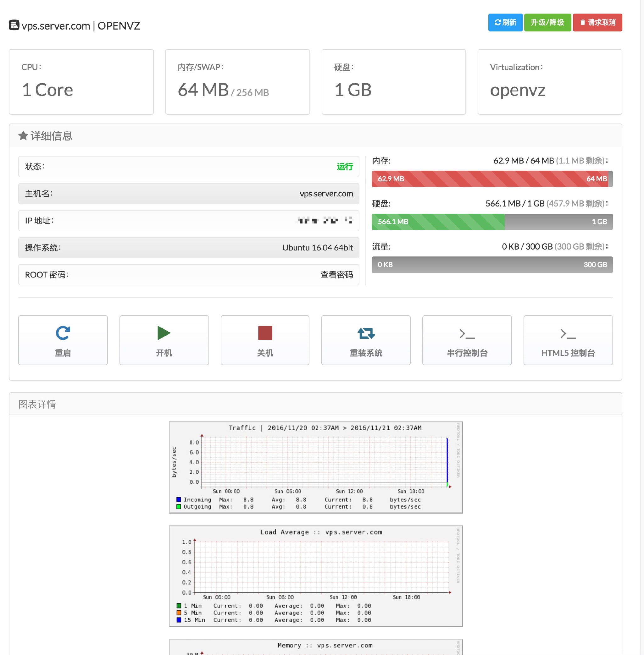Screen dimensions: 644x655
Task: Click the blurred IP 地址 value
Action: (x=325, y=220)
